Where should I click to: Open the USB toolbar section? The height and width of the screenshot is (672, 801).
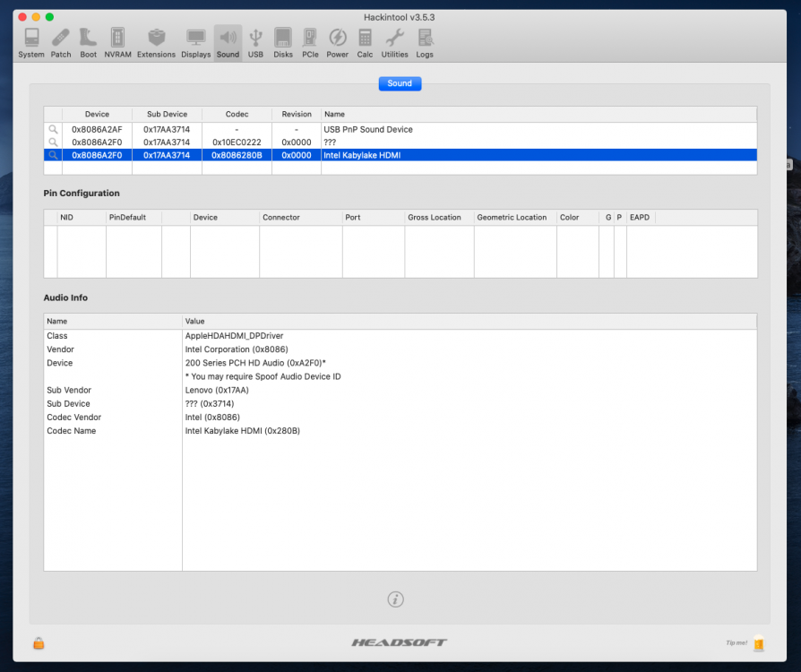[x=255, y=43]
